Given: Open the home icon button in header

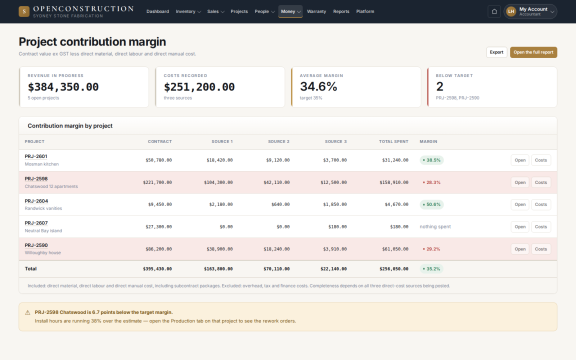Looking at the screenshot, I should click(494, 11).
